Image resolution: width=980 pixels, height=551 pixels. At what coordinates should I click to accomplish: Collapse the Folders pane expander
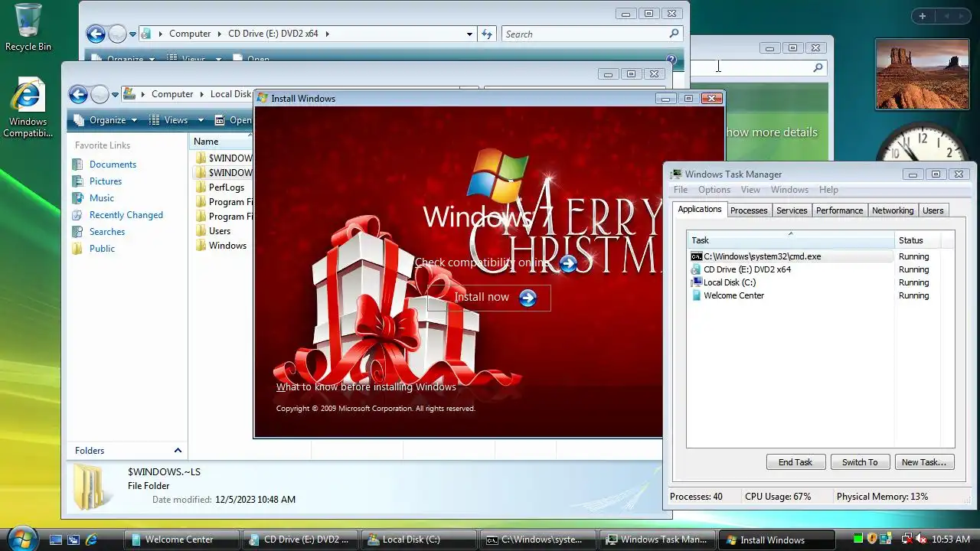pyautogui.click(x=178, y=451)
